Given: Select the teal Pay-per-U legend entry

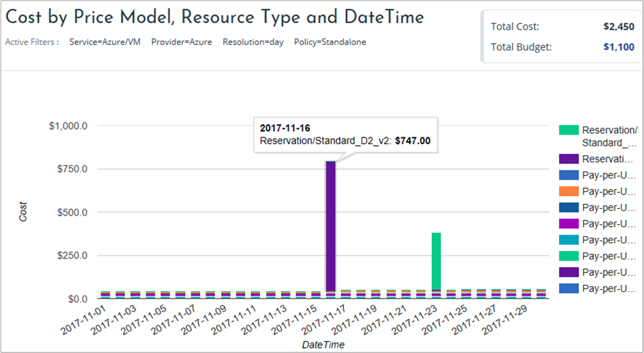Looking at the screenshot, I should (598, 240).
